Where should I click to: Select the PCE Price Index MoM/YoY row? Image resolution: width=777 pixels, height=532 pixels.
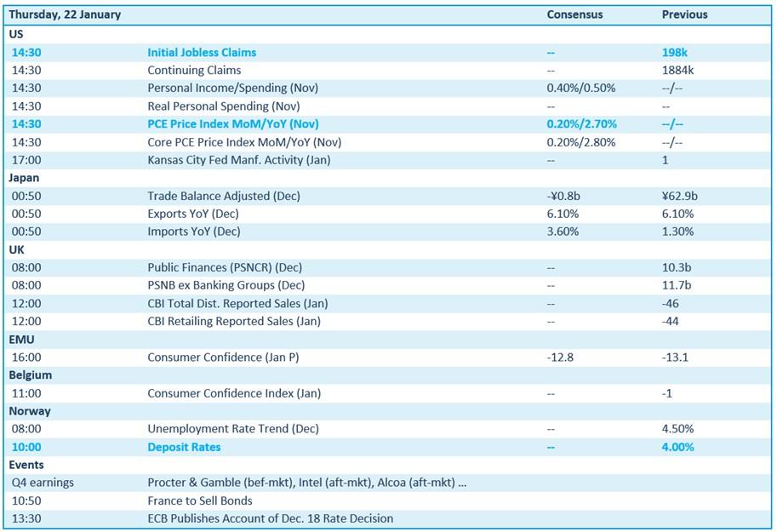(233, 124)
